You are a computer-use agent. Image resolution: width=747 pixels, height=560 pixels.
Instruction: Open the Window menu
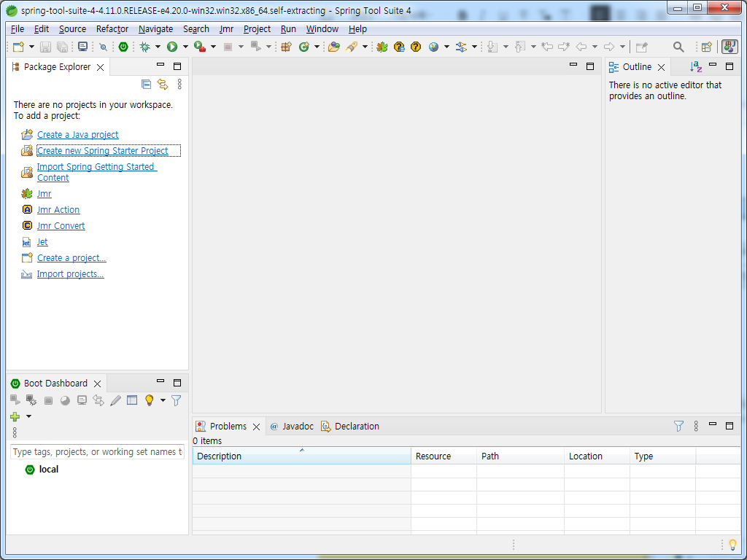pos(322,29)
